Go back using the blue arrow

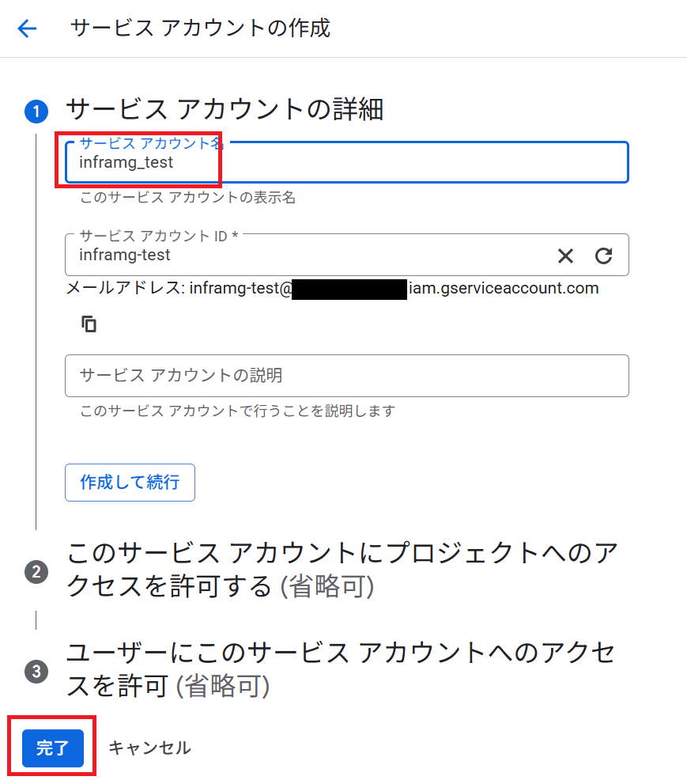[27, 28]
